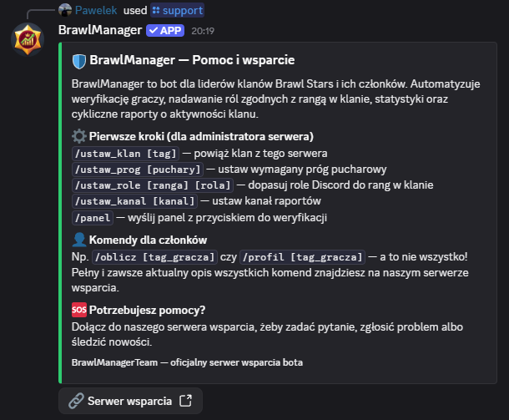Click the chain link icon on Serwer wsparcia

pos(76,401)
